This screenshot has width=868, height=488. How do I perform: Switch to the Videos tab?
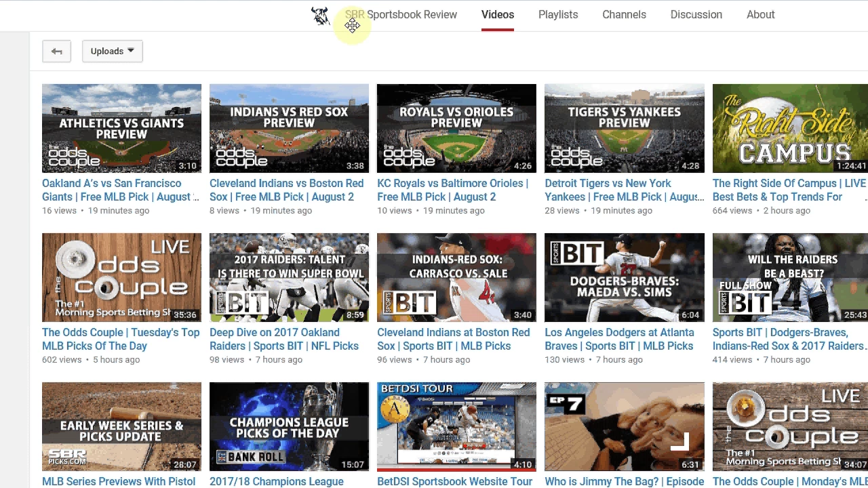[x=498, y=15]
